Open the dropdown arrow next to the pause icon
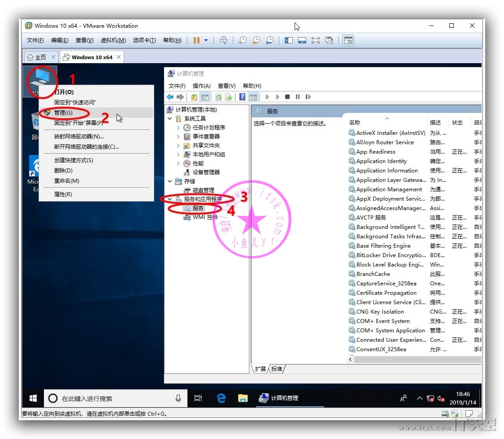Screen dimensions: 504x439 (x=206, y=40)
